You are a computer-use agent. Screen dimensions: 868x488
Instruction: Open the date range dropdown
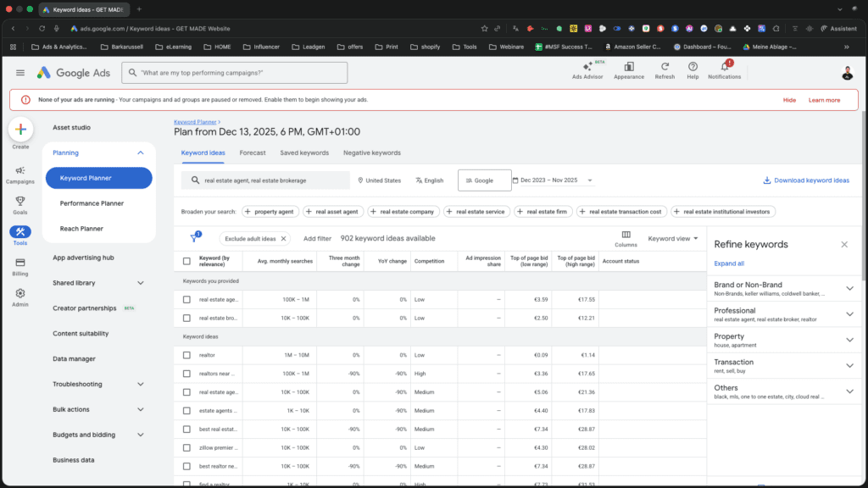(x=553, y=180)
